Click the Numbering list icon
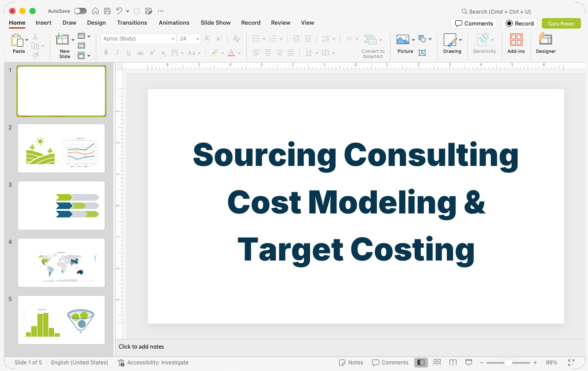Viewport: 588px width, 371px height. click(273, 39)
